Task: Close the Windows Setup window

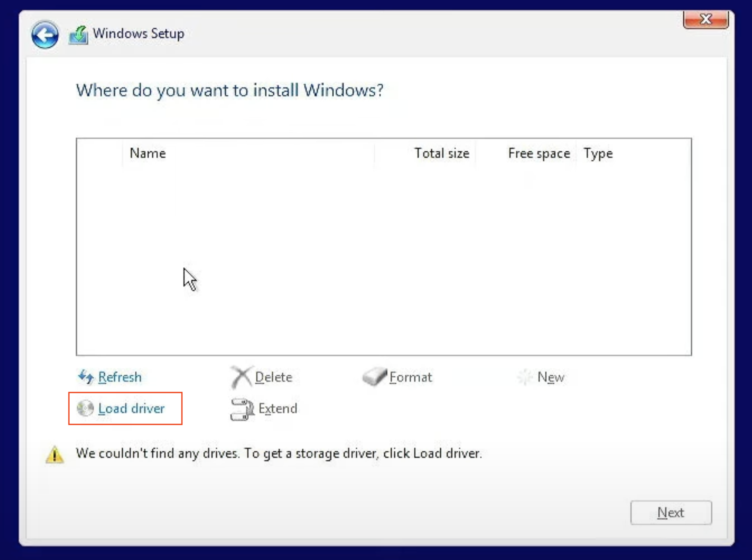Action: tap(706, 19)
